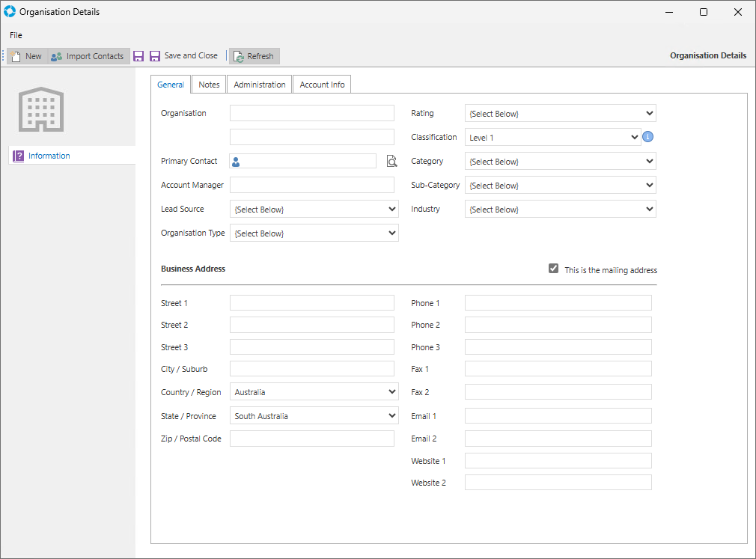Click into the Email 1 text field
756x559 pixels.
558,416
